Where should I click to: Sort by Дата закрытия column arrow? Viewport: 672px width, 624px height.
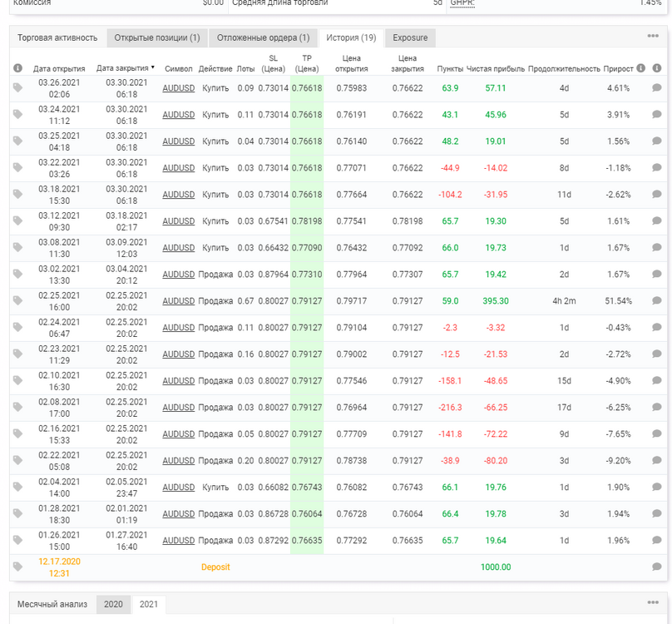coord(152,67)
